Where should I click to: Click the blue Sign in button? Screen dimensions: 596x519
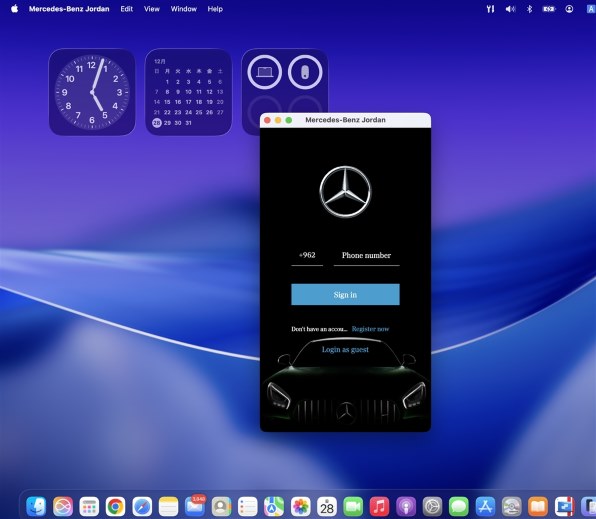345,294
